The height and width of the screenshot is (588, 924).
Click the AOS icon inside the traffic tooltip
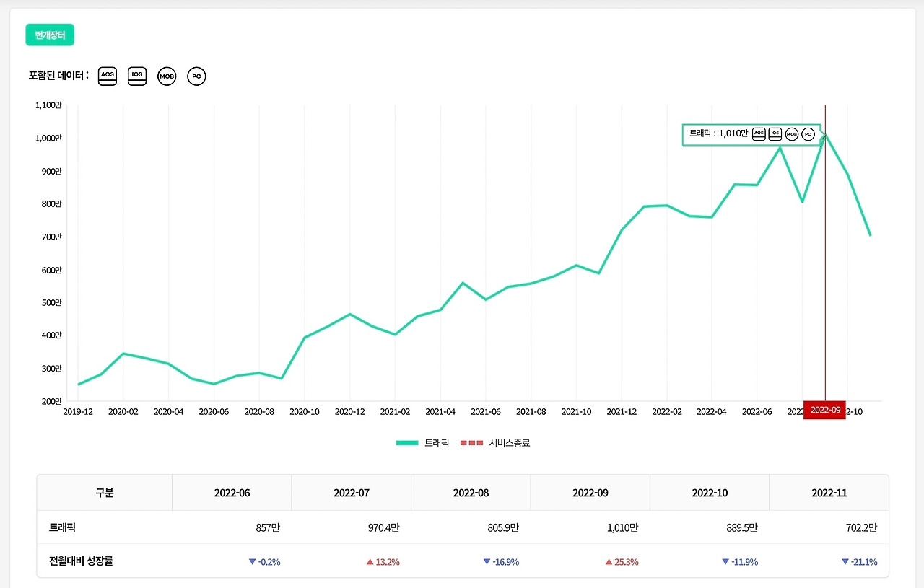click(759, 133)
